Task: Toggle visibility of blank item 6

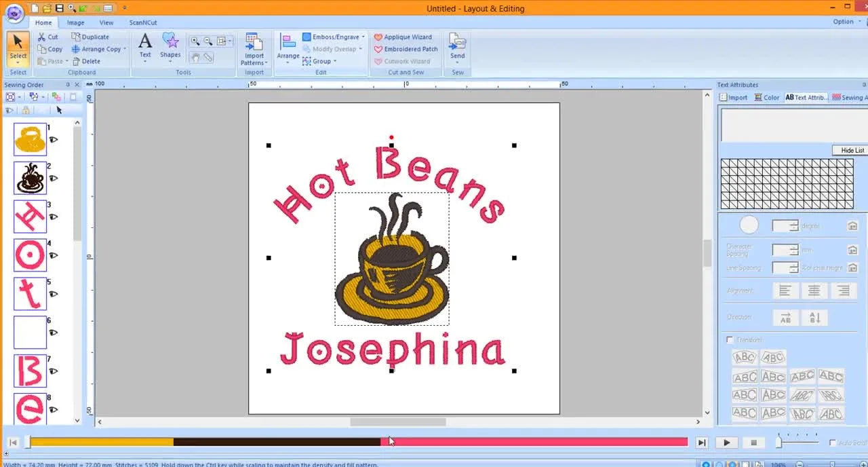Action: 54,333
